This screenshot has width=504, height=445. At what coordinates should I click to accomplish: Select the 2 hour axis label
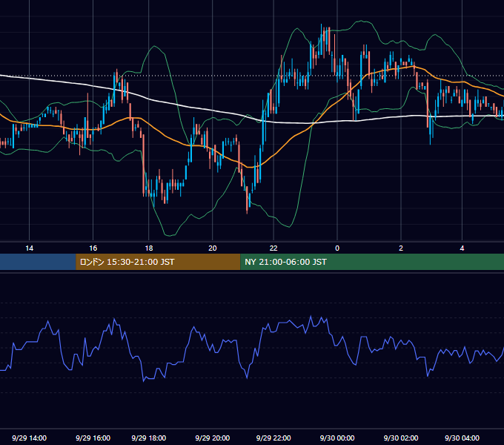(x=401, y=248)
